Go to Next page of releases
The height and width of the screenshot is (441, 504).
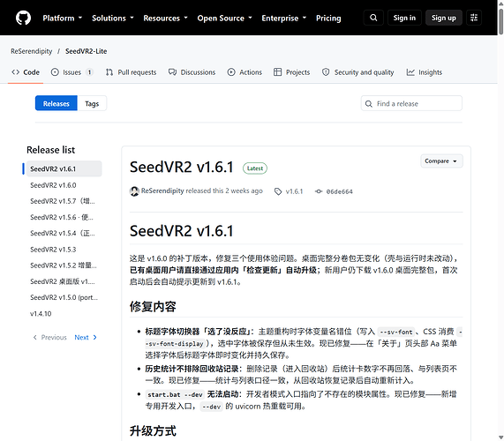pos(86,337)
